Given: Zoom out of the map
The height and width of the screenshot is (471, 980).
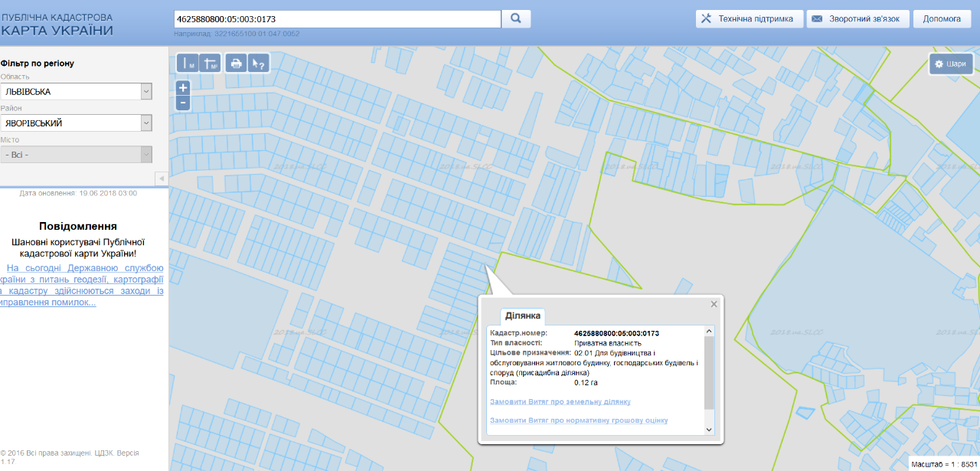Looking at the screenshot, I should tap(183, 103).
